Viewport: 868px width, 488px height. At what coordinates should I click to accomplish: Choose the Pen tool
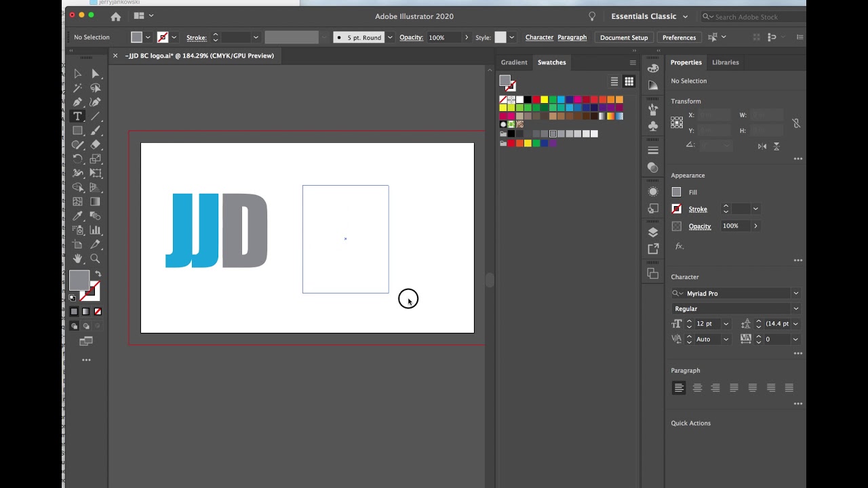click(77, 102)
